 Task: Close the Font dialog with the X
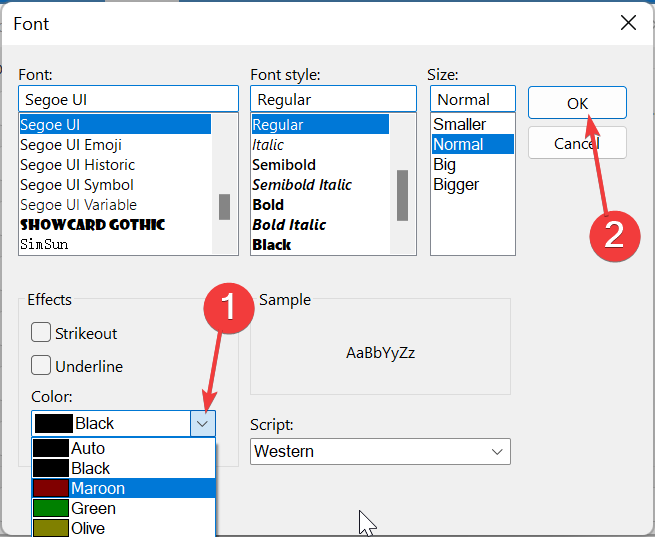[x=628, y=23]
